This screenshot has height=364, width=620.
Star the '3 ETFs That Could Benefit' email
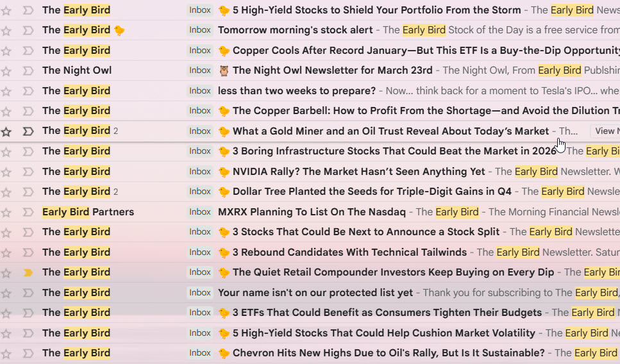tap(6, 313)
